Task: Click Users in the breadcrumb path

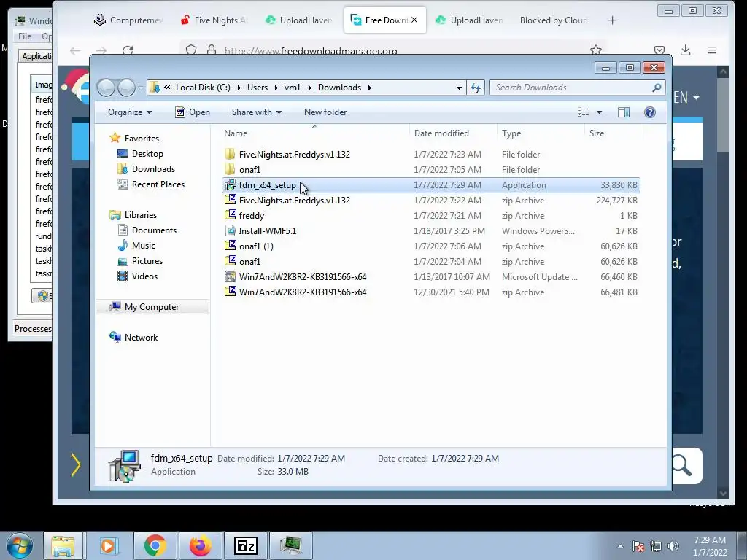Action: 258,87
